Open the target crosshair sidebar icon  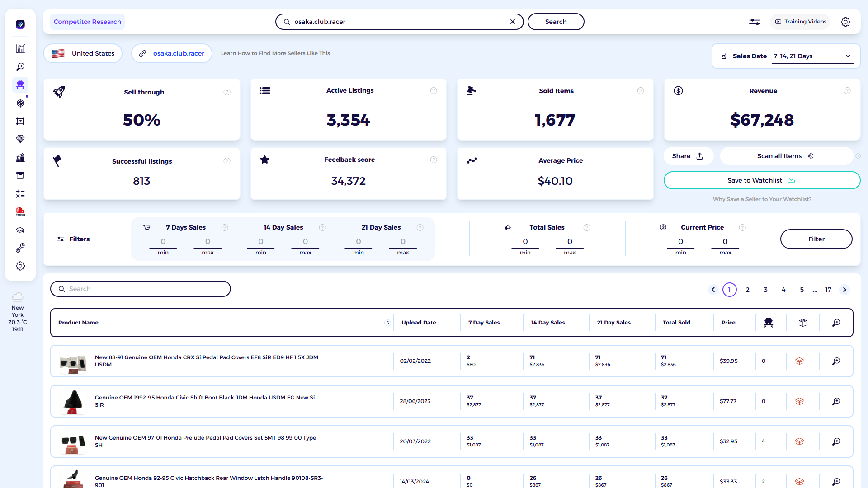click(x=20, y=103)
